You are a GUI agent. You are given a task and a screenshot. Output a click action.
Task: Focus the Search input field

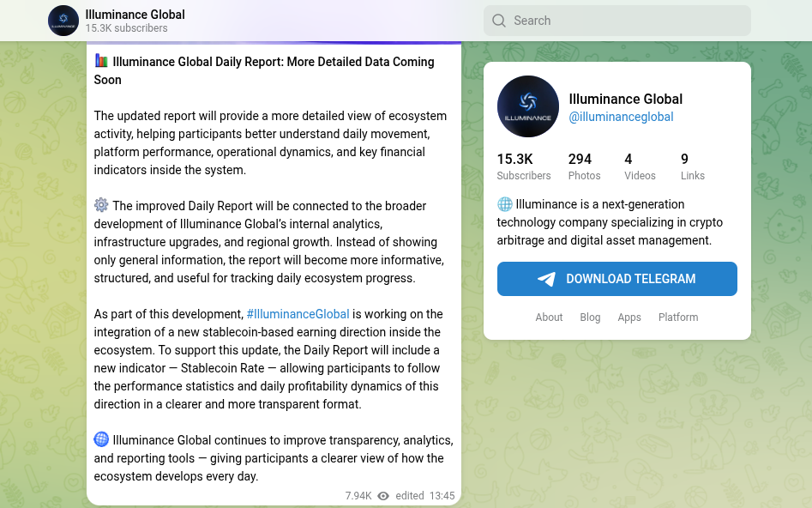point(617,21)
